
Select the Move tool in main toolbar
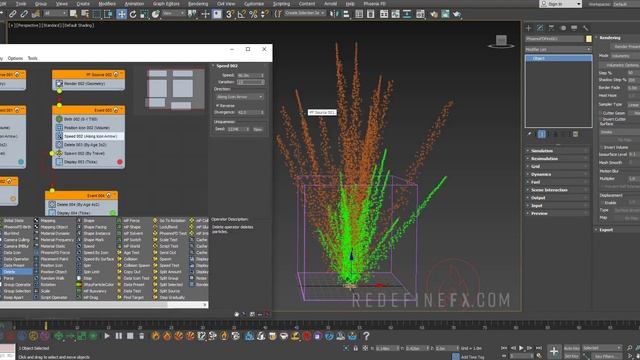point(121,14)
